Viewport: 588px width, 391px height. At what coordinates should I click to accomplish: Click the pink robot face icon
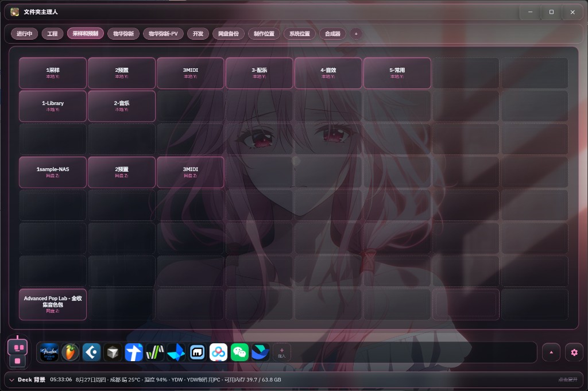(17, 347)
